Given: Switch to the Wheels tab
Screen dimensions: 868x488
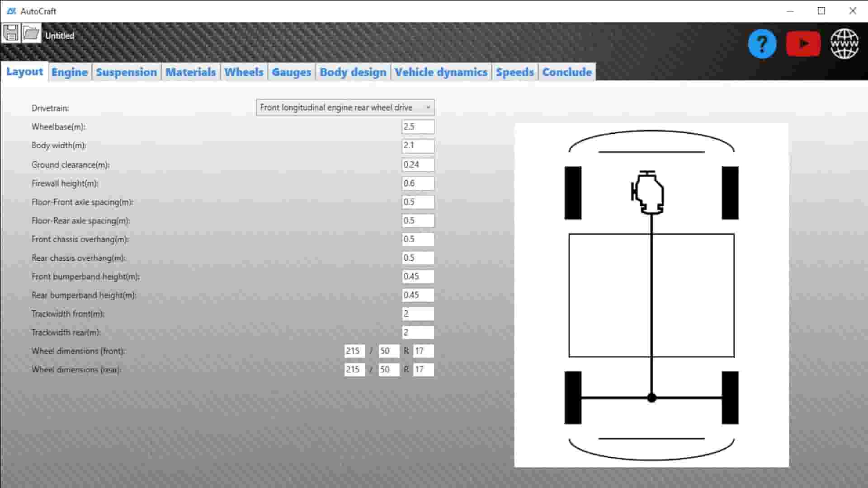Looking at the screenshot, I should click(244, 72).
